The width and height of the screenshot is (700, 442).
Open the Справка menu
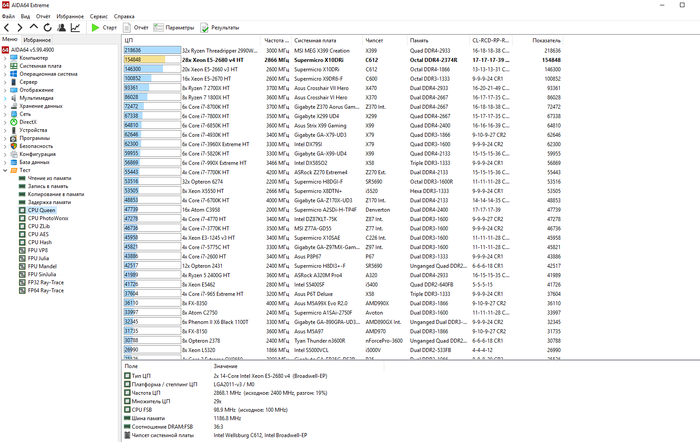[x=124, y=16]
